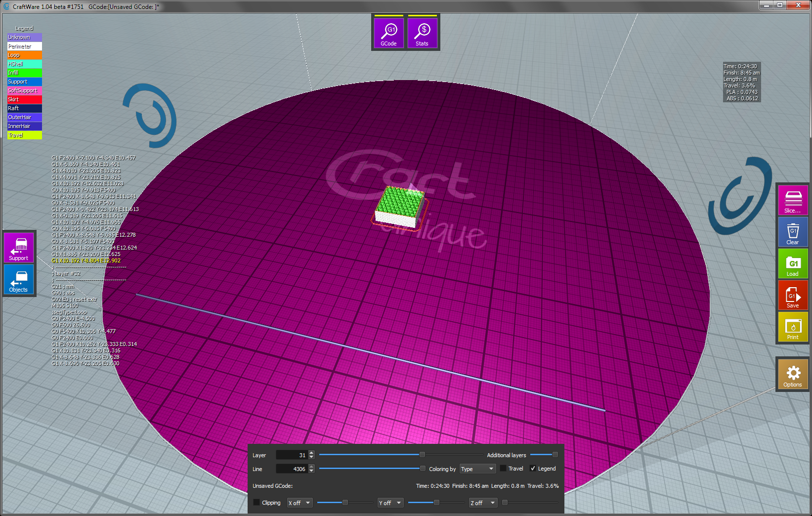Expand the Z off clipping dropdown
Viewport: 812px width, 516px height.
click(482, 503)
